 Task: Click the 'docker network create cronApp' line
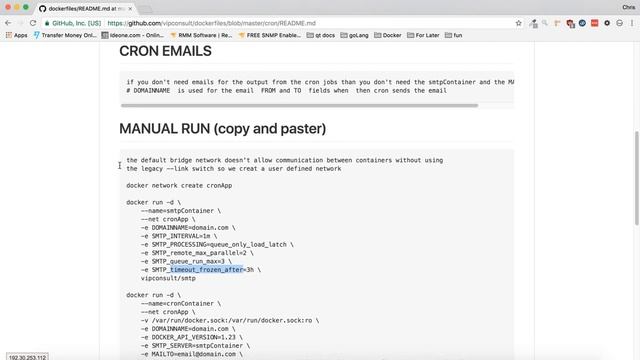179,185
